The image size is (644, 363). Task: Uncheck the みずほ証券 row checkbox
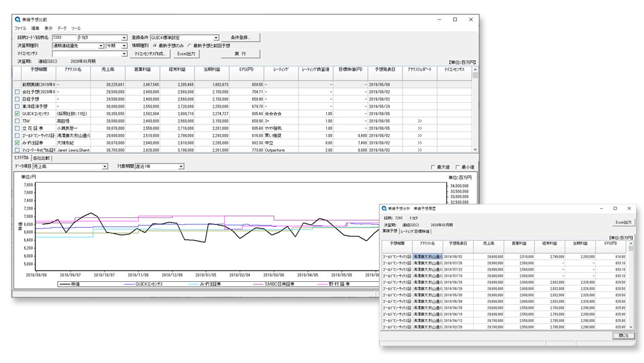(x=17, y=143)
